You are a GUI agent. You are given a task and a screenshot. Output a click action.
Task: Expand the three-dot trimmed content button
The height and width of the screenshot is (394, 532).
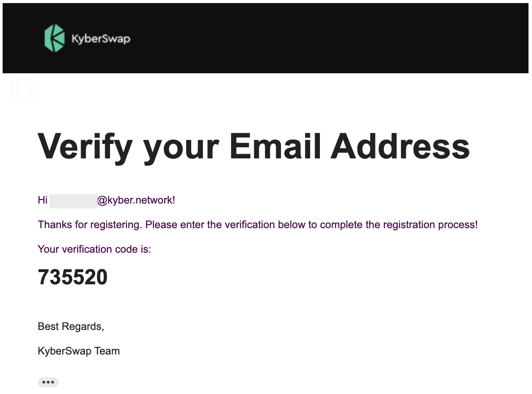click(48, 382)
